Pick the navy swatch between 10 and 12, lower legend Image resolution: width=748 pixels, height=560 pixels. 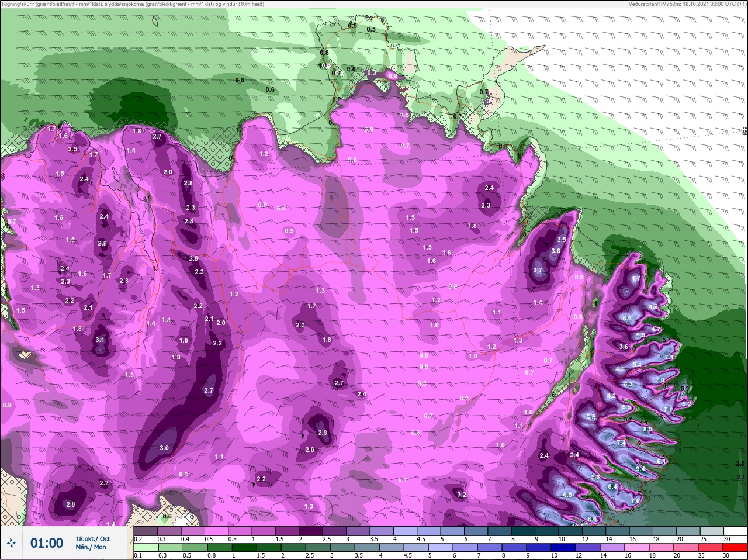[x=563, y=548]
